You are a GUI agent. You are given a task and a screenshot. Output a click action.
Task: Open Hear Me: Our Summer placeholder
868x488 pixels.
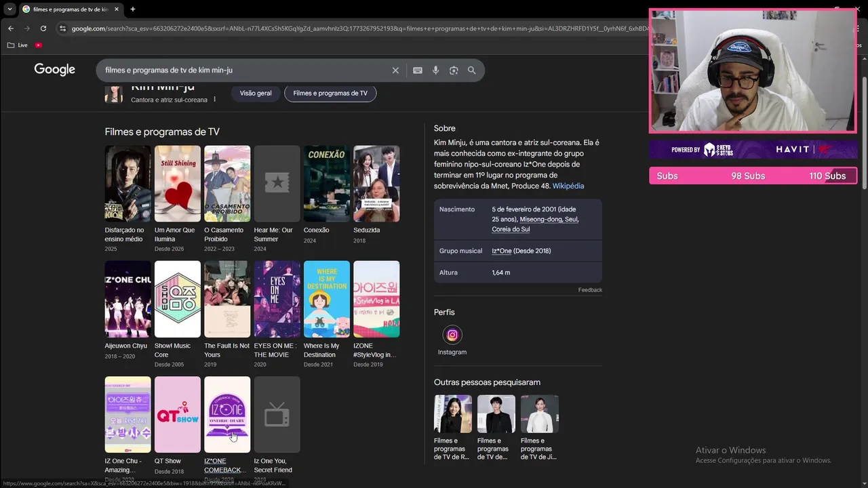coord(277,184)
